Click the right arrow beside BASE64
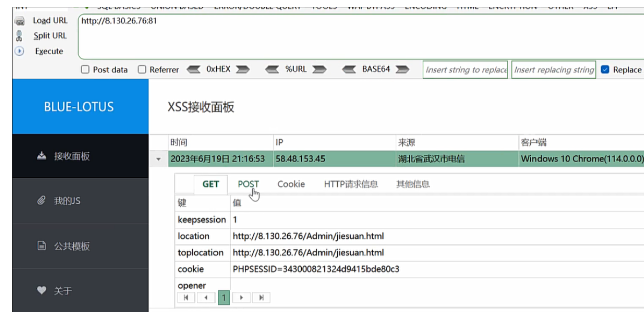This screenshot has height=312, width=644. (402, 69)
